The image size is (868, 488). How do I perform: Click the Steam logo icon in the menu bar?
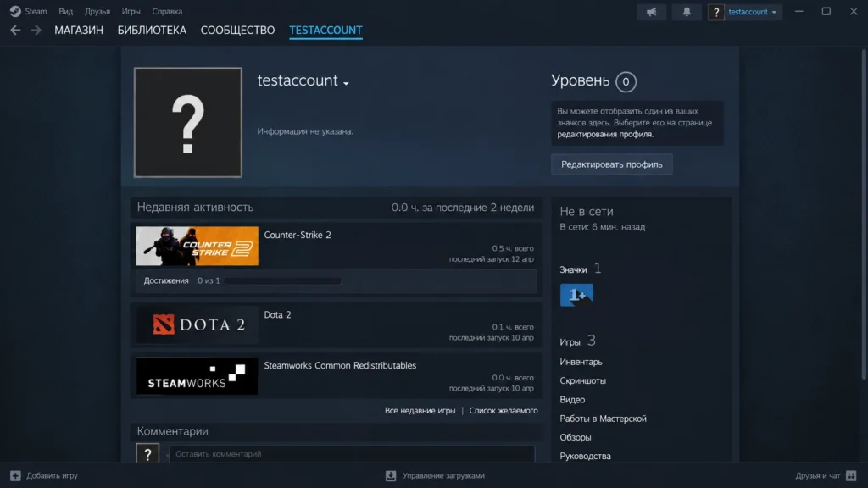15,11
